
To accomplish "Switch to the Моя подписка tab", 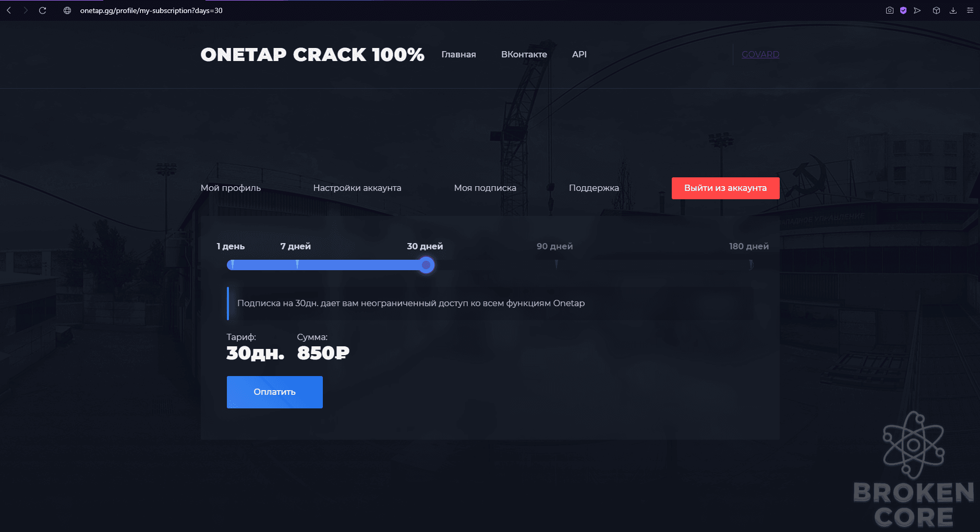I will (x=485, y=188).
